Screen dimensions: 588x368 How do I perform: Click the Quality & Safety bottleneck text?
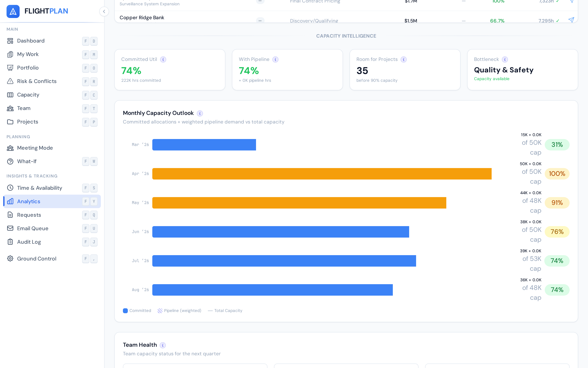click(504, 70)
